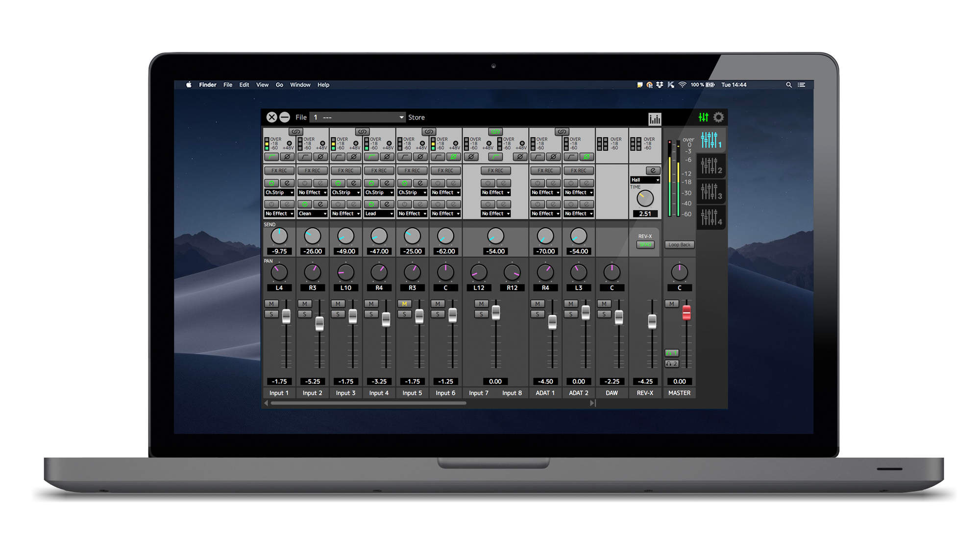Solo the Input 2 channel
Viewport: 980px width, 551px height.
pyautogui.click(x=304, y=314)
